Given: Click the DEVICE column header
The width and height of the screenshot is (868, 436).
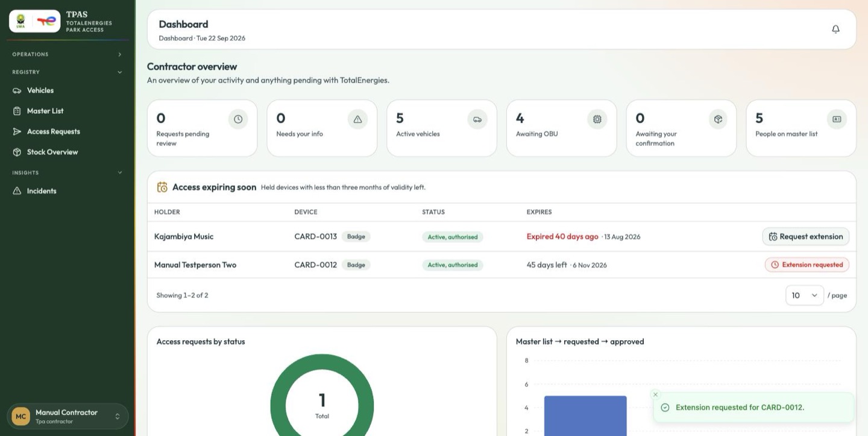Looking at the screenshot, I should 306,212.
